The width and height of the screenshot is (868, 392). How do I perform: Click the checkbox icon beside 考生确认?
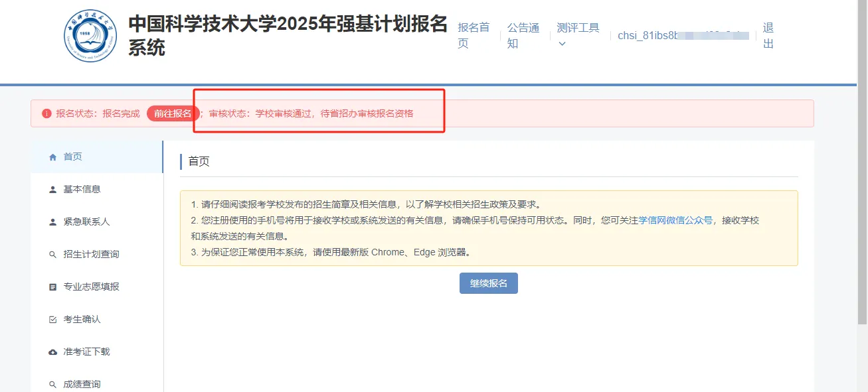tap(53, 320)
